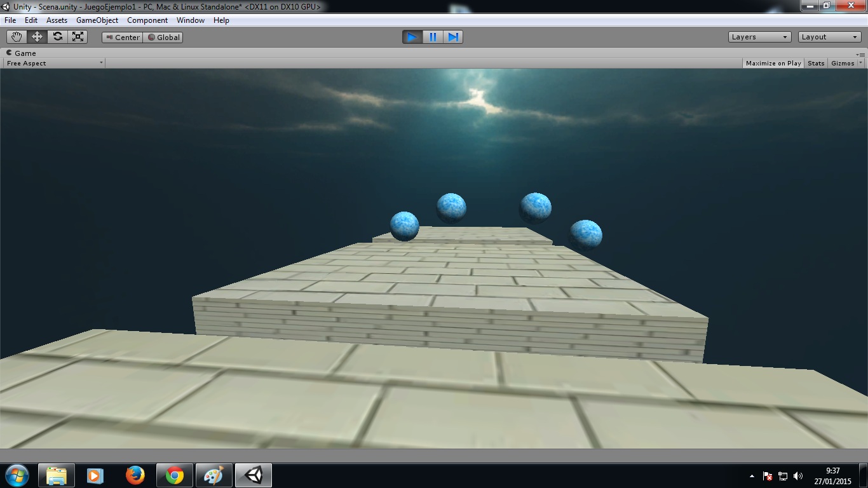
Task: Open the Component menu
Action: [x=147, y=20]
